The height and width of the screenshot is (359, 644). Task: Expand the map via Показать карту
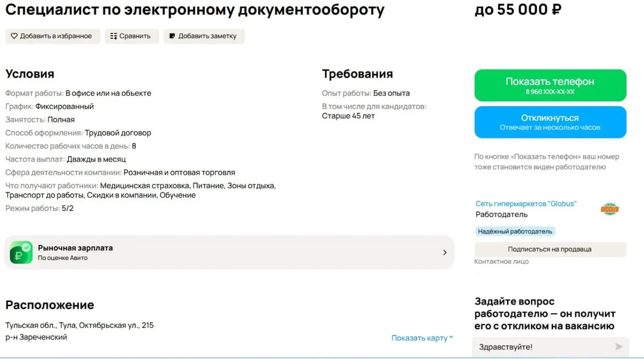[x=422, y=338]
